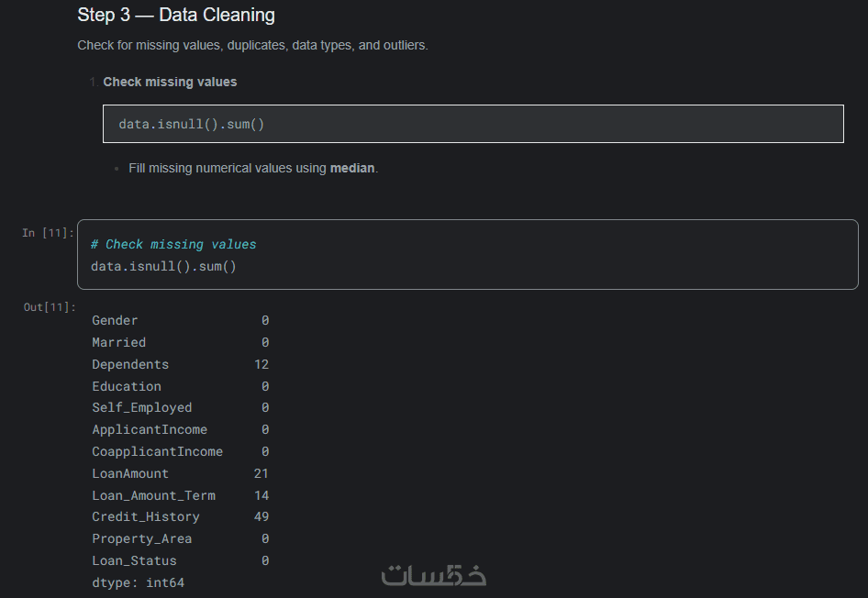
Task: Click the bold word median
Action: 352,168
